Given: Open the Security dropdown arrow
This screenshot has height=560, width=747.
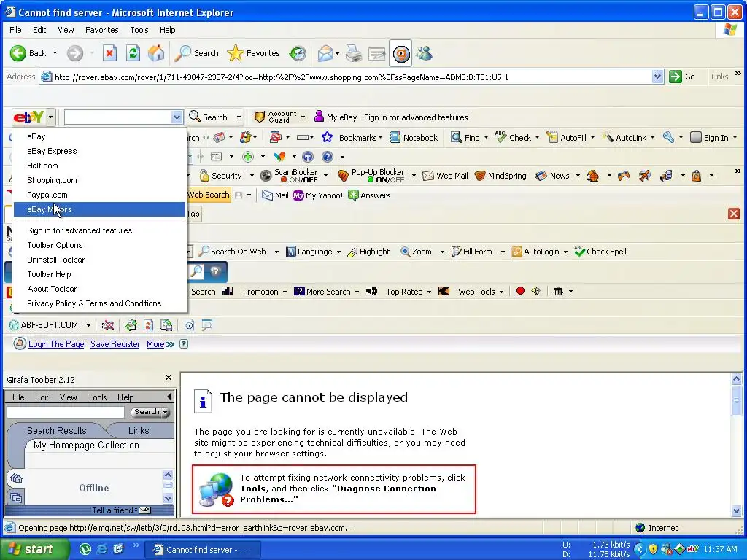Looking at the screenshot, I should tap(252, 176).
